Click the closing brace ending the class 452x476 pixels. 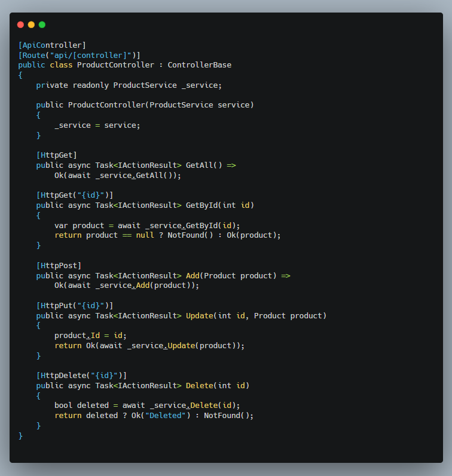(20, 436)
